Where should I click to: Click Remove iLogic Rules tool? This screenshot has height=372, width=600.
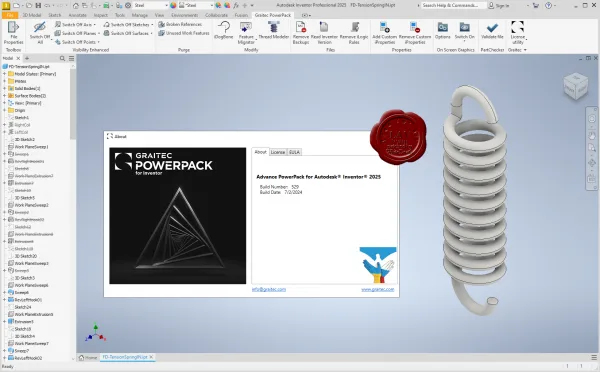(354, 33)
